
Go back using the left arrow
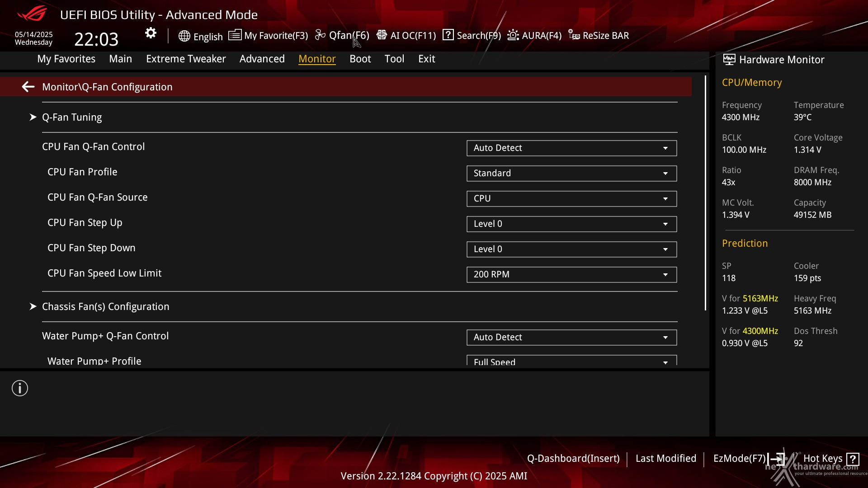tap(28, 87)
